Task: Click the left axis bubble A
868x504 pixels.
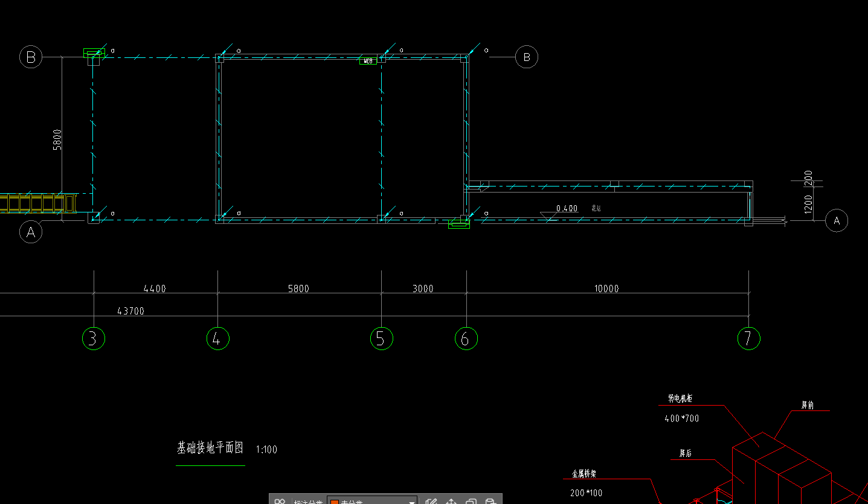Action: click(x=31, y=232)
